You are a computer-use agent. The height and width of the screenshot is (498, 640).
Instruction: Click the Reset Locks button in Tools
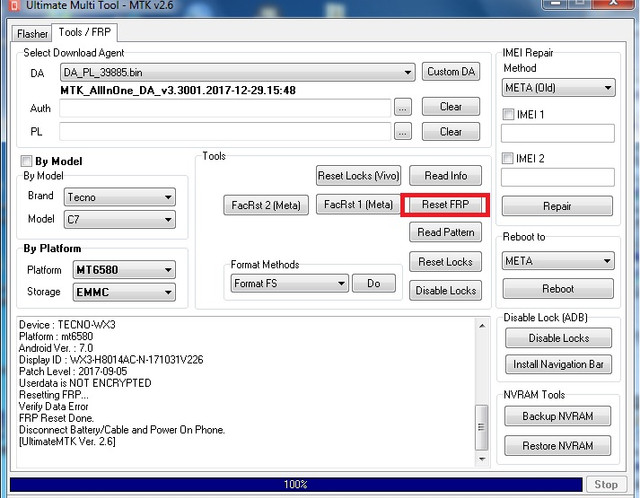[445, 262]
